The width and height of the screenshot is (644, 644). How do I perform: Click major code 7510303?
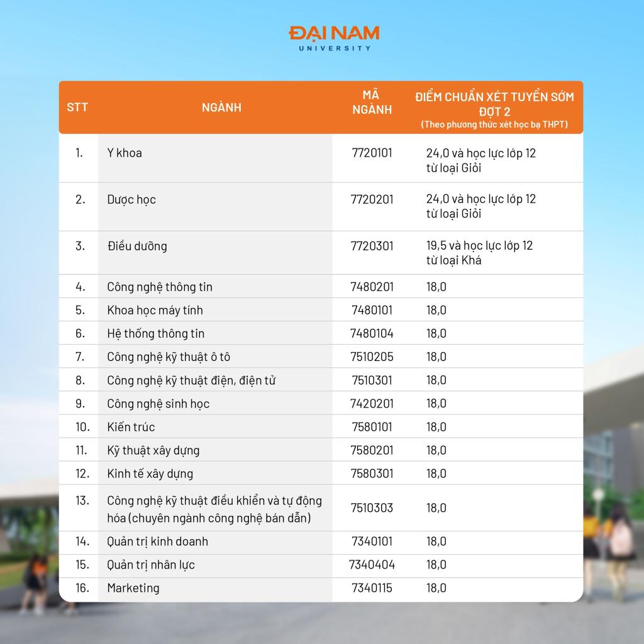[x=372, y=508]
